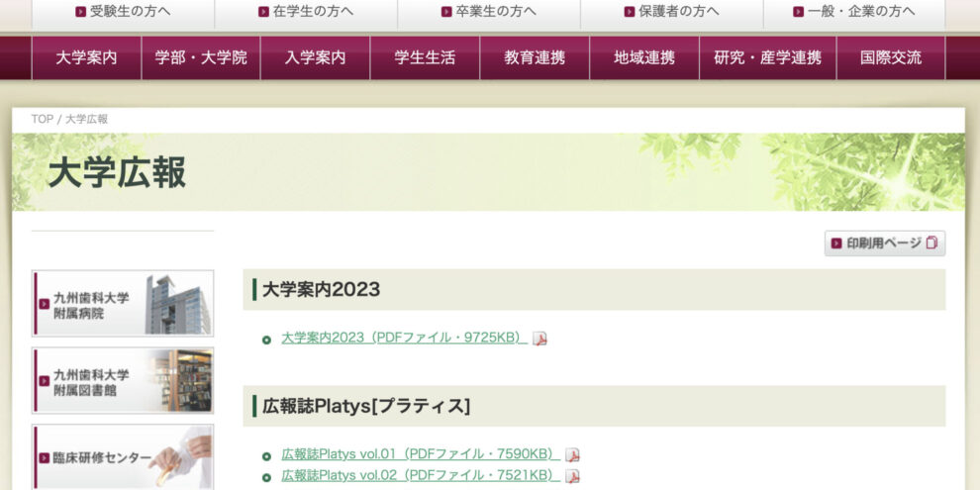The height and width of the screenshot is (490, 980).
Task: Click arrow icon before 卒業生の方へ
Action: (x=446, y=12)
